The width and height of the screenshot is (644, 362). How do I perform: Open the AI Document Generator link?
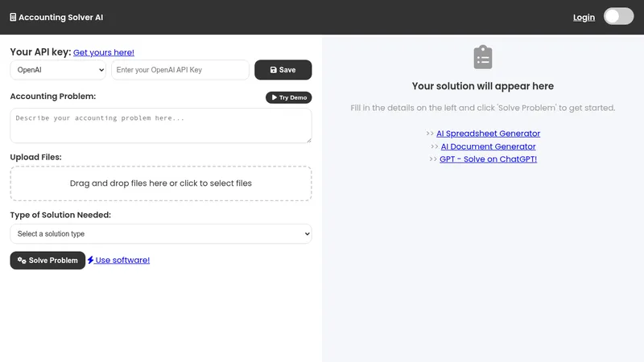coord(488,146)
